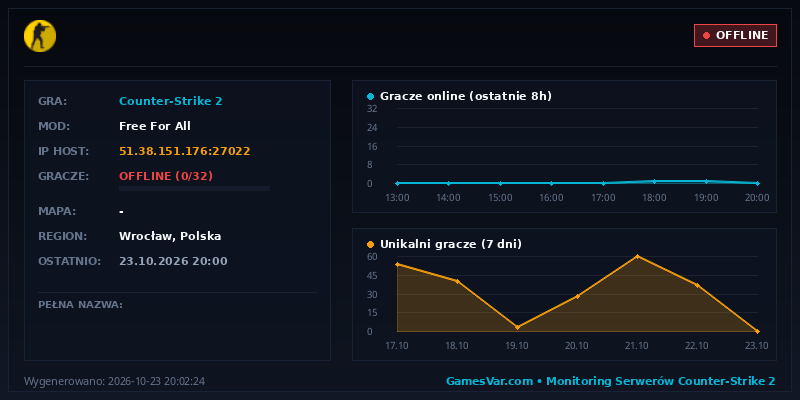This screenshot has height=400, width=800.
Task: Click the 22.10 point on unique players chart
Action: pyautogui.click(x=697, y=285)
